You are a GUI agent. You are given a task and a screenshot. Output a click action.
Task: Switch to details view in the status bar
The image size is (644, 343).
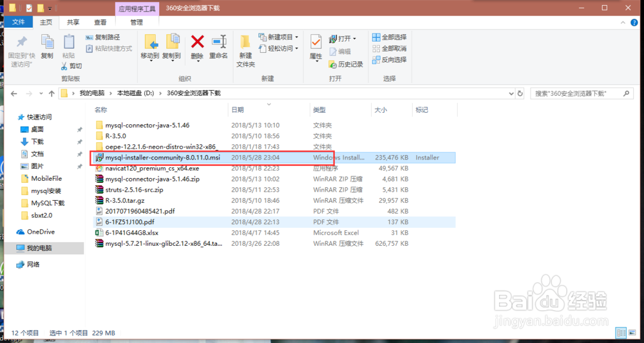tap(621, 332)
